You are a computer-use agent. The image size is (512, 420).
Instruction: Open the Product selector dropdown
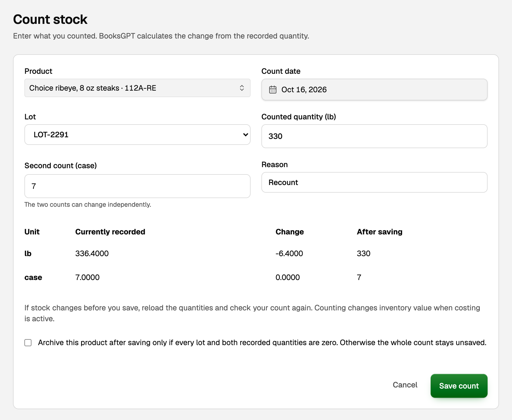(x=137, y=88)
